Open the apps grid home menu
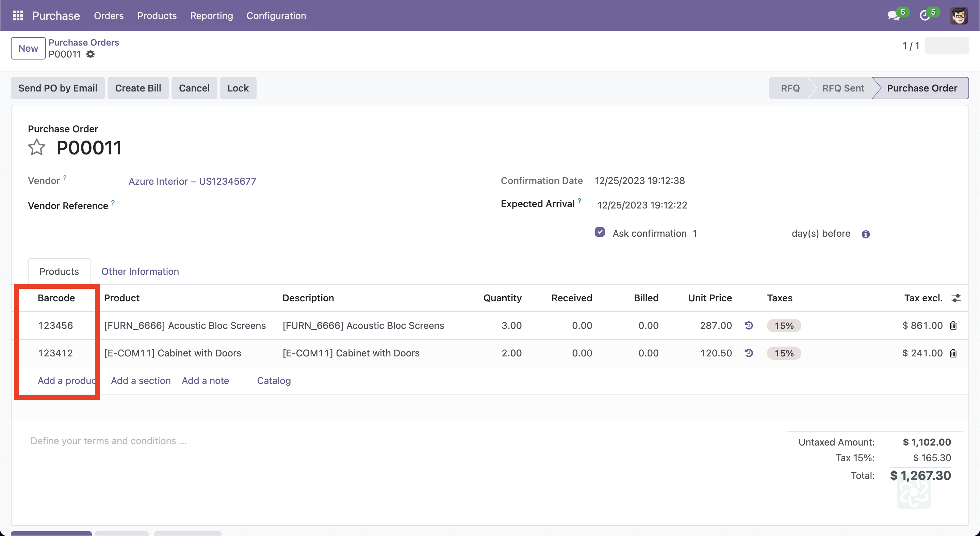 pyautogui.click(x=18, y=16)
